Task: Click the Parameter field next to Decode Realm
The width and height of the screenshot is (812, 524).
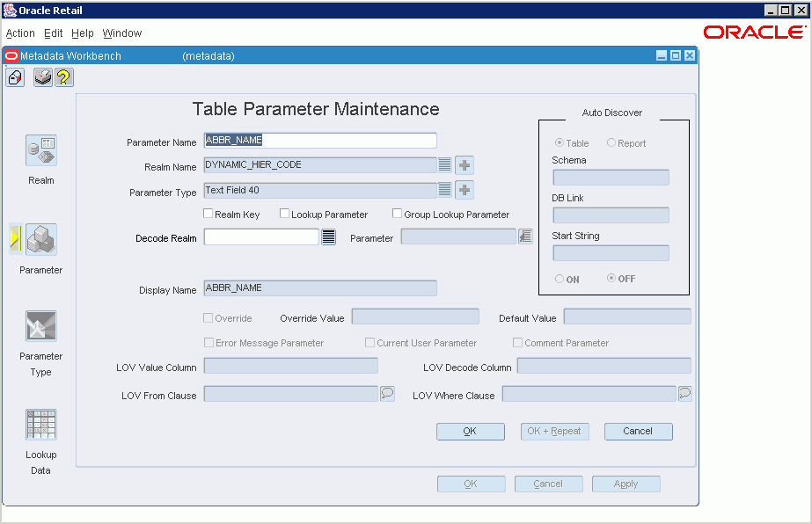Action: [458, 237]
